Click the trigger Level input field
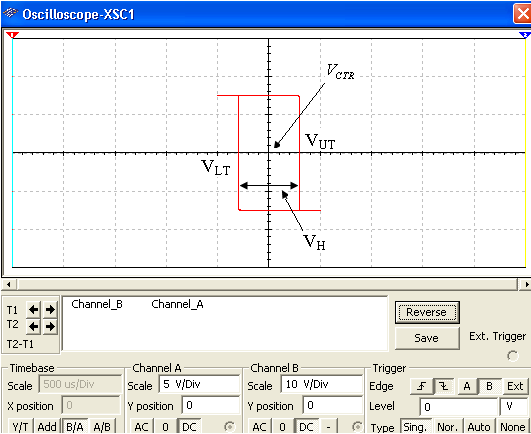 coord(459,406)
